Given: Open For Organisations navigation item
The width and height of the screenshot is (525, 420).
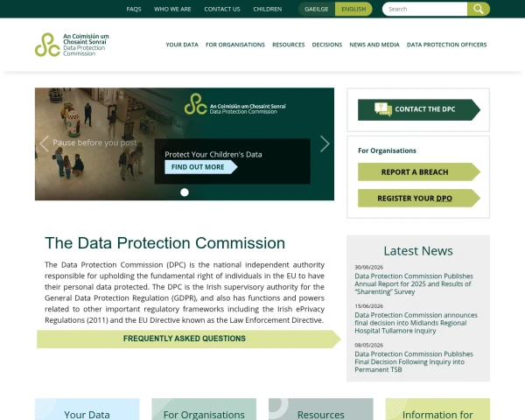Looking at the screenshot, I should pos(235,45).
